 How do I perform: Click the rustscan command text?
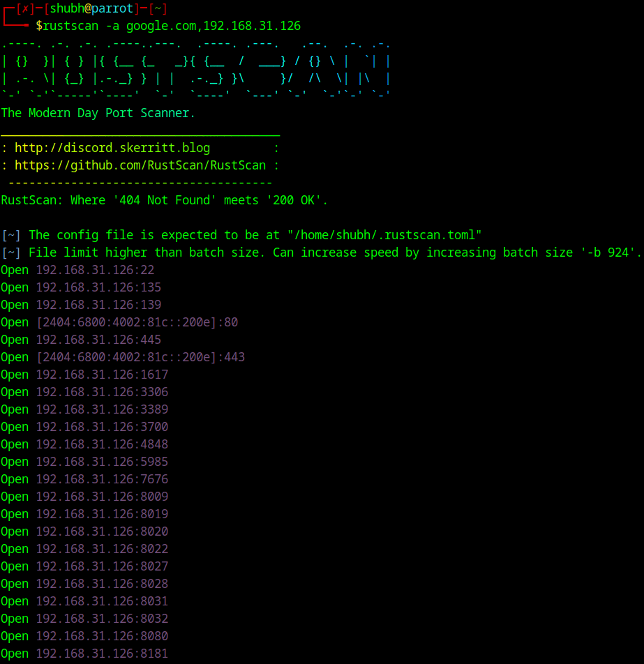pyautogui.click(x=168, y=27)
